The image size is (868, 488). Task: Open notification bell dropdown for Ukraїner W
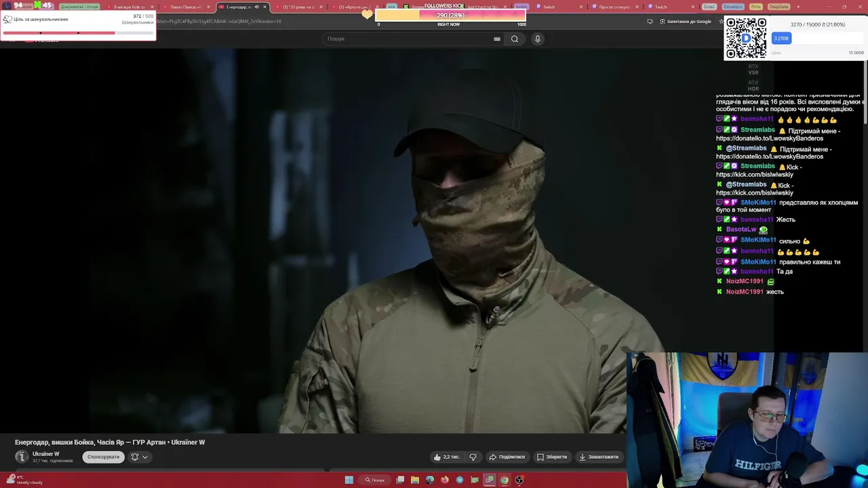(139, 457)
